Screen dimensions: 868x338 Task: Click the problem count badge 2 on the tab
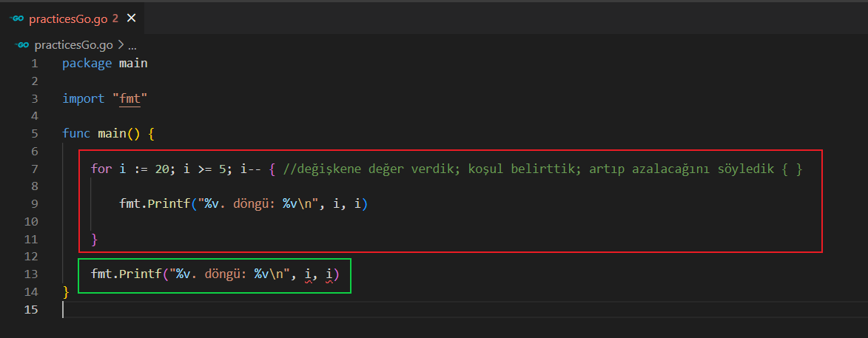(115, 18)
